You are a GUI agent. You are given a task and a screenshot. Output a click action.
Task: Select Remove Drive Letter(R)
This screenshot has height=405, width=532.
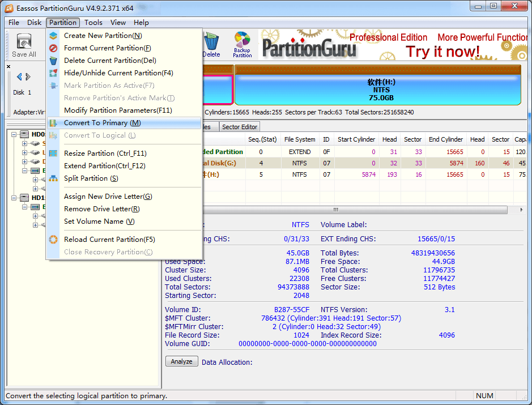point(124,209)
